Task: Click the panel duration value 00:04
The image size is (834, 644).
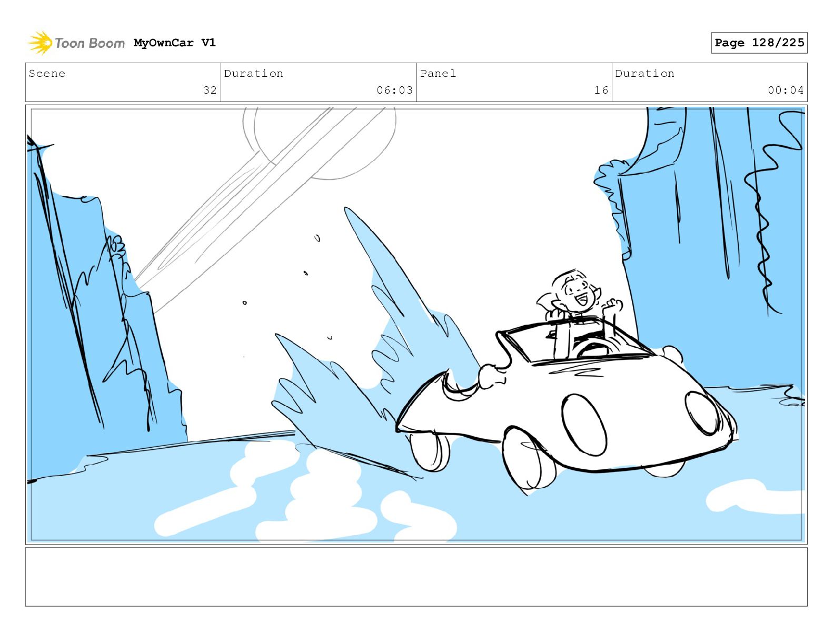Action: pyautogui.click(x=786, y=90)
